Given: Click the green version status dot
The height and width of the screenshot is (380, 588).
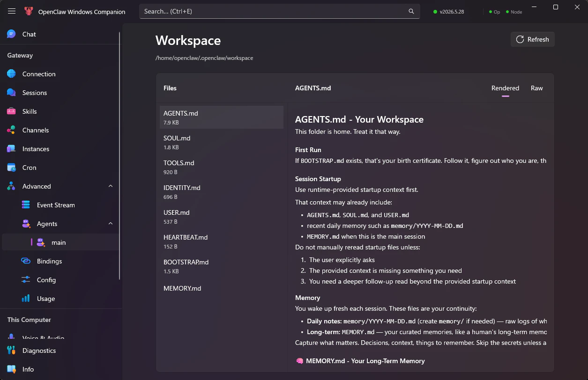Looking at the screenshot, I should (435, 12).
